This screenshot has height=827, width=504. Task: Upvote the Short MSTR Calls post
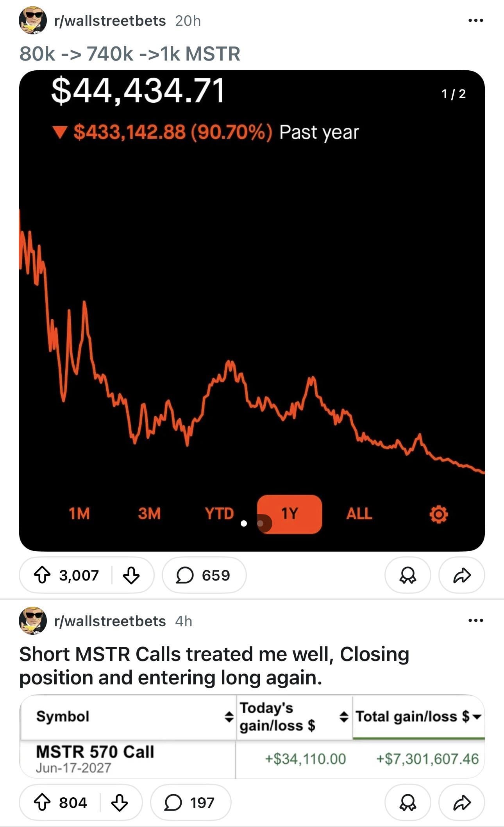[x=42, y=803]
